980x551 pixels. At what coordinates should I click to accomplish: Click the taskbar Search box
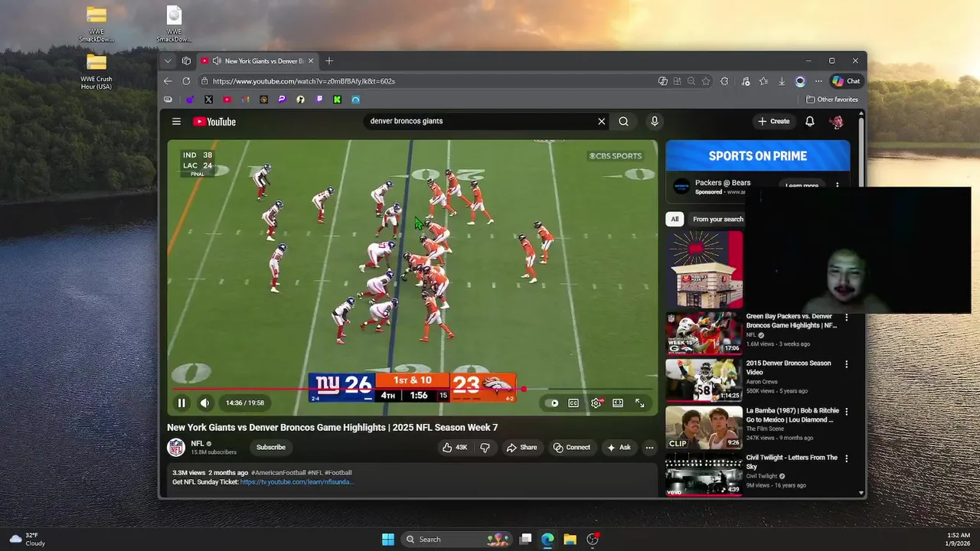(x=456, y=539)
